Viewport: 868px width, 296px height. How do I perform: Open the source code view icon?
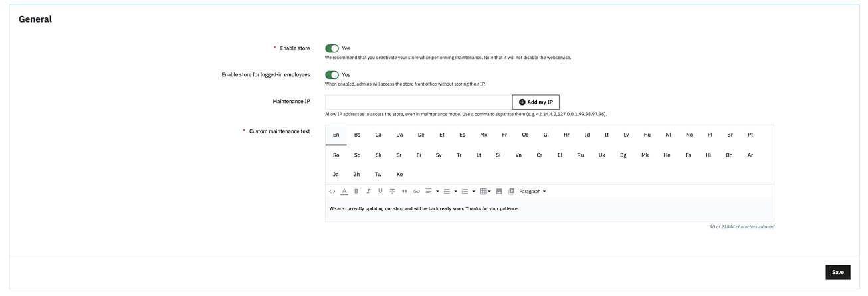pos(332,192)
